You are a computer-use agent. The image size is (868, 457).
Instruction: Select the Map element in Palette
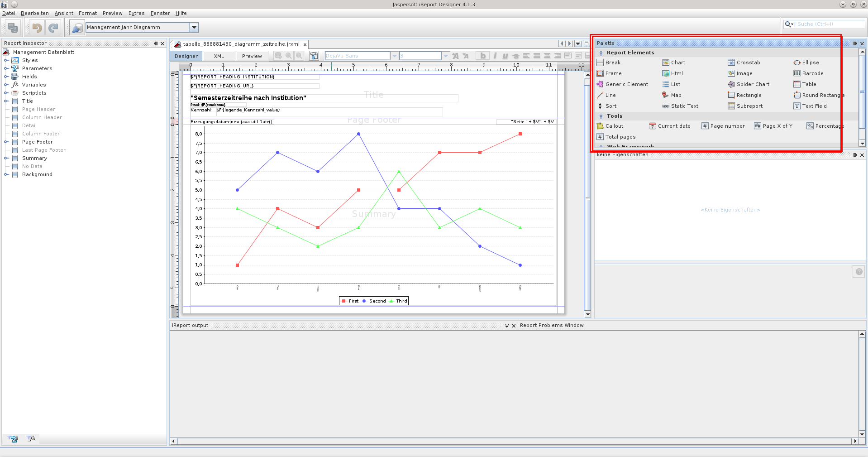point(672,95)
